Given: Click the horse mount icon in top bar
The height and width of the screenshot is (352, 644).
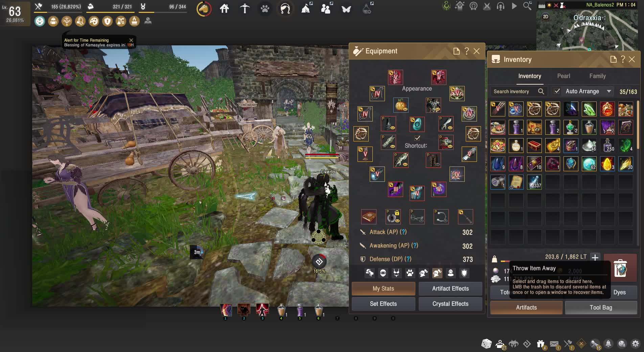Looking at the screenshot, I should pos(204,9).
